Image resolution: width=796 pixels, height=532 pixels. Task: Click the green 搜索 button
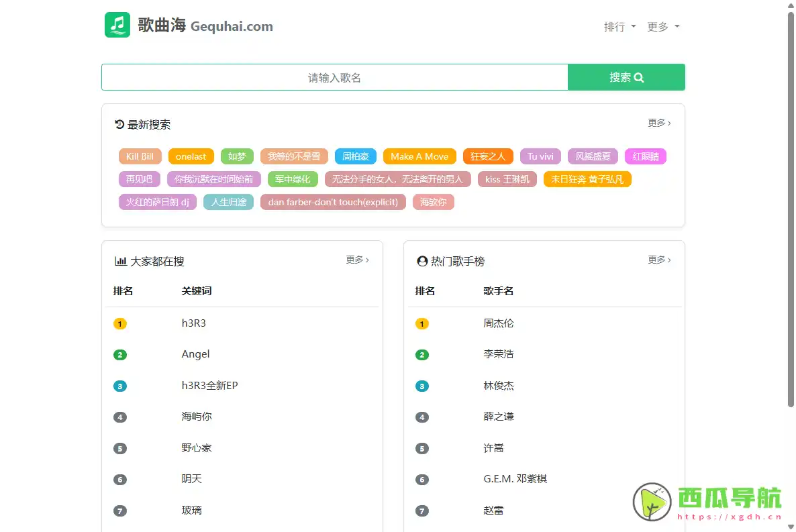626,77
